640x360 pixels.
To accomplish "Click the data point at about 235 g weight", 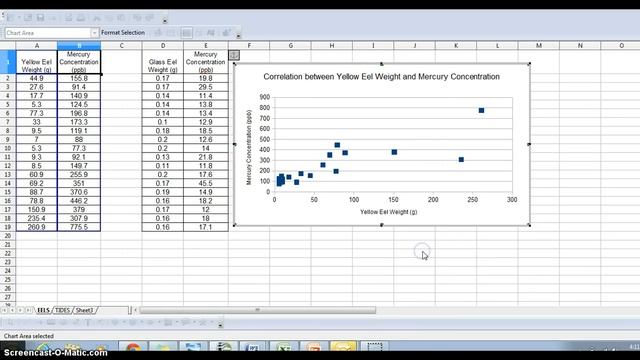I will click(x=461, y=160).
